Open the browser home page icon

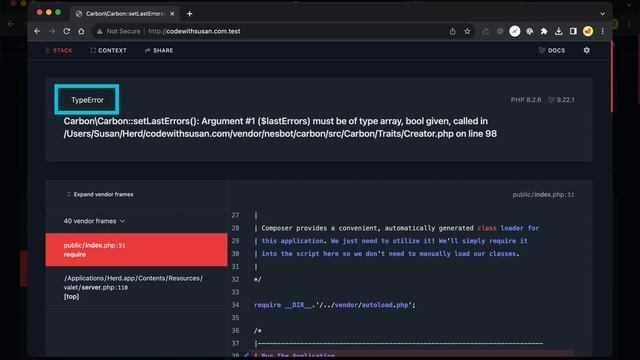pyautogui.click(x=81, y=31)
